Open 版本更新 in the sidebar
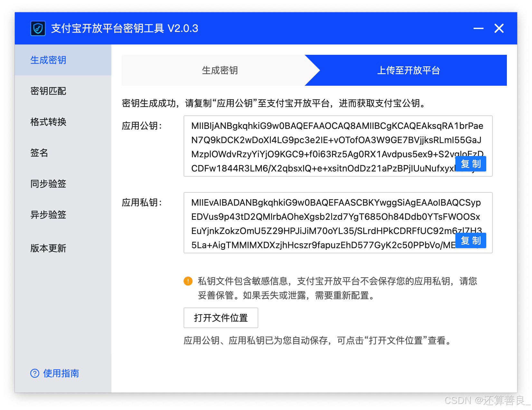The height and width of the screenshot is (410, 532). click(x=63, y=248)
